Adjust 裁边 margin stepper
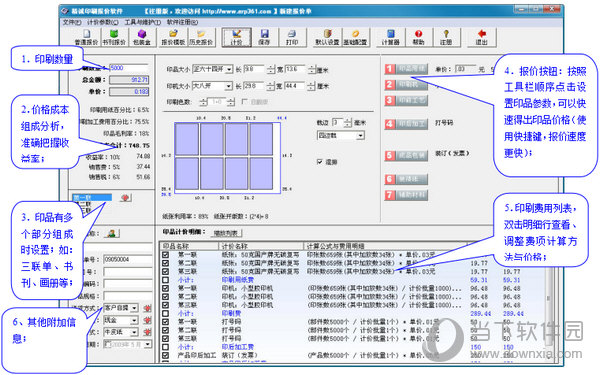 [347, 122]
